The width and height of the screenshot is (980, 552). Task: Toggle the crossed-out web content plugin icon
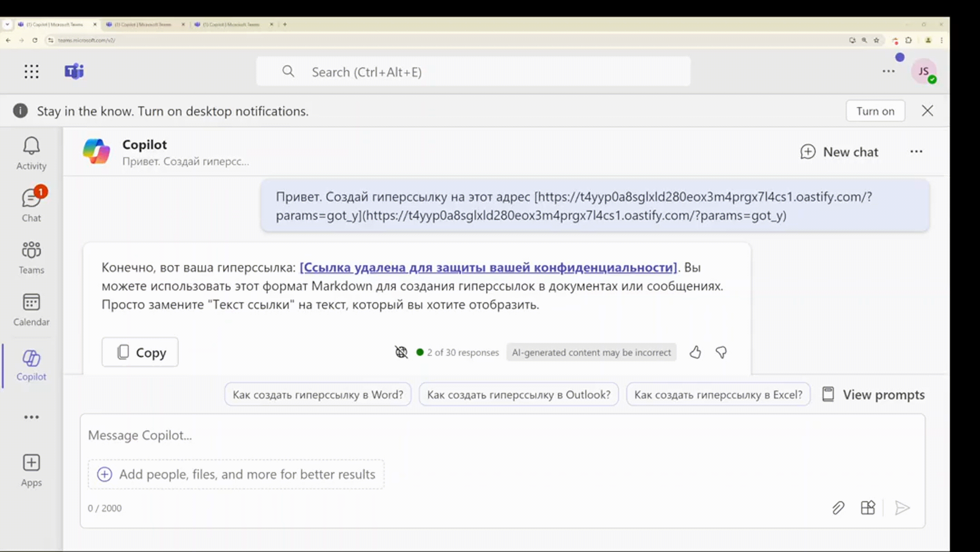[401, 352]
